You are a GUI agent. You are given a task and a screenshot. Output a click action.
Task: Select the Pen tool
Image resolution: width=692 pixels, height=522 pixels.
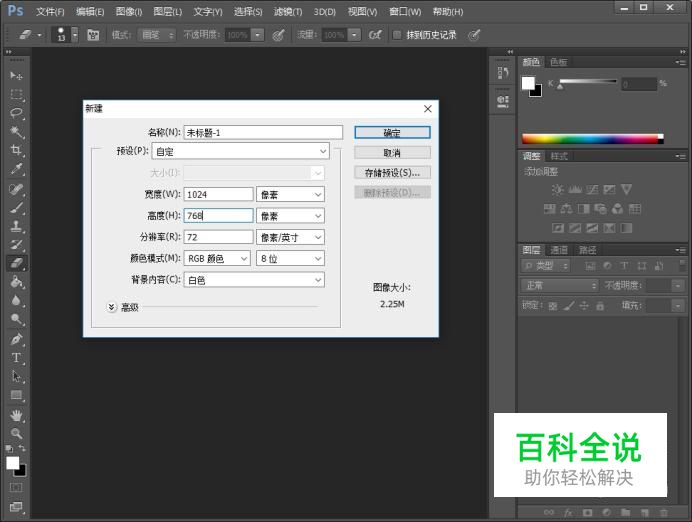pyautogui.click(x=16, y=339)
